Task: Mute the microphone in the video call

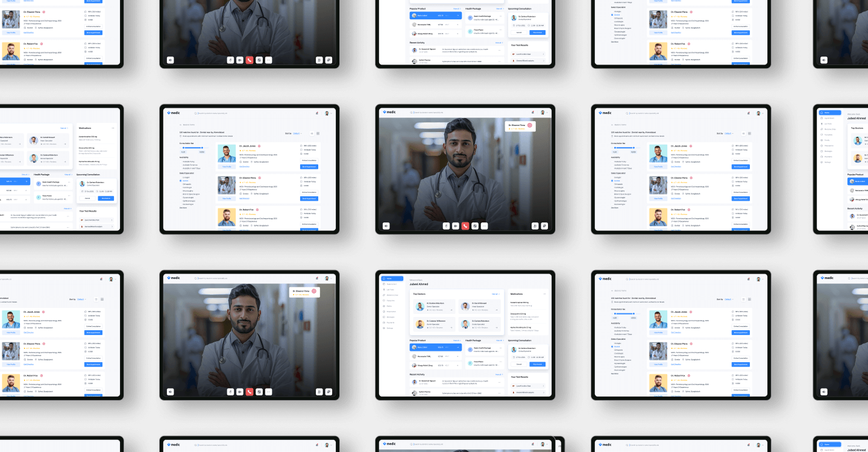Action: click(x=446, y=226)
